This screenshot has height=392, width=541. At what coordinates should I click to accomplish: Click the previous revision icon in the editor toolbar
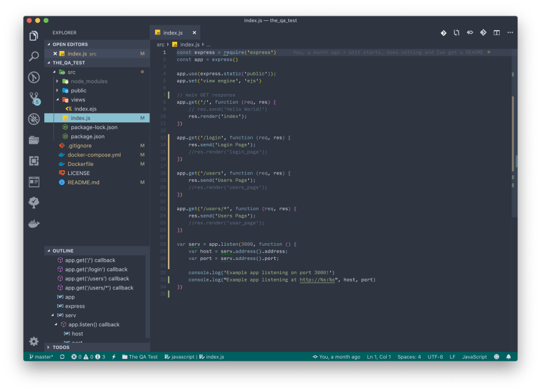coord(470,33)
